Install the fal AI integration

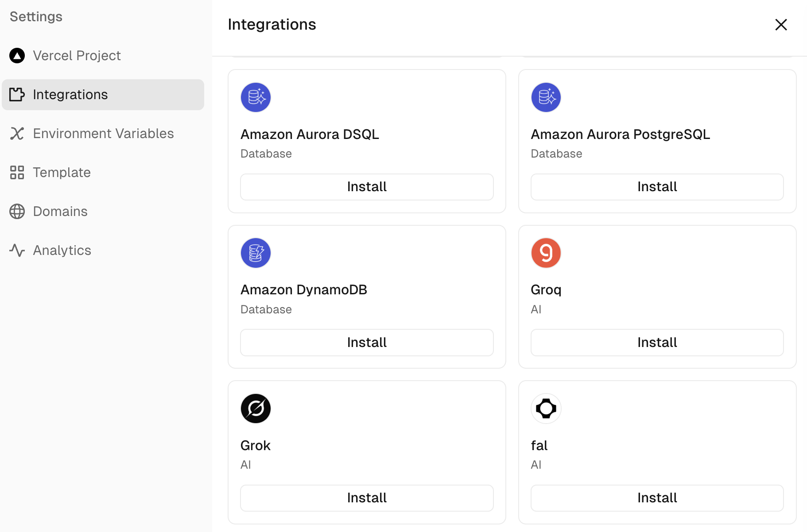pos(657,498)
